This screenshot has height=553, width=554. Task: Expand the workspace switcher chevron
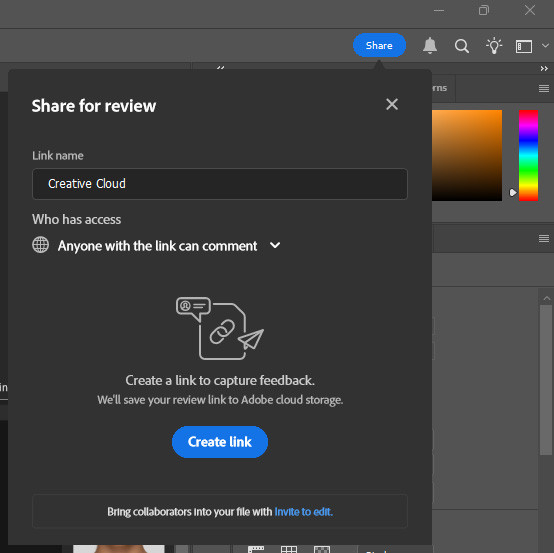point(545,46)
